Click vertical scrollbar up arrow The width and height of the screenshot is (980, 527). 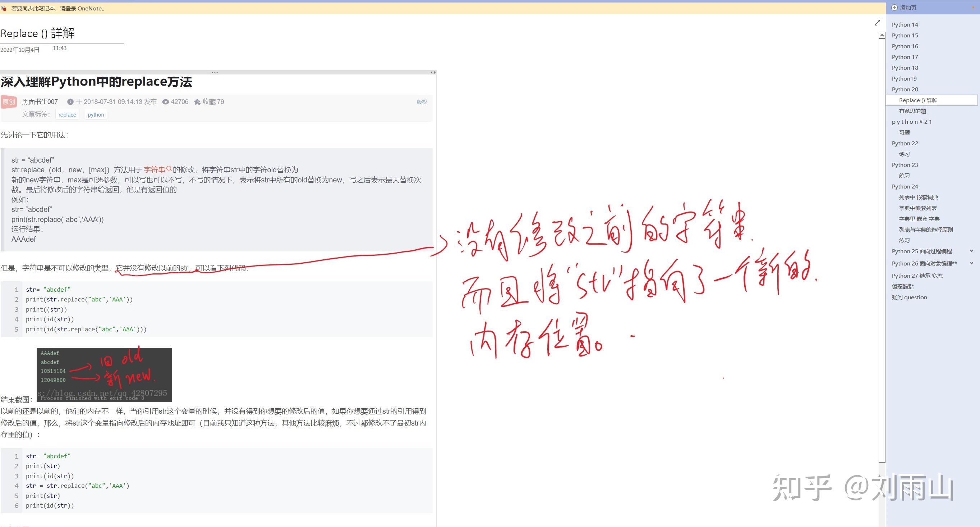coord(882,35)
